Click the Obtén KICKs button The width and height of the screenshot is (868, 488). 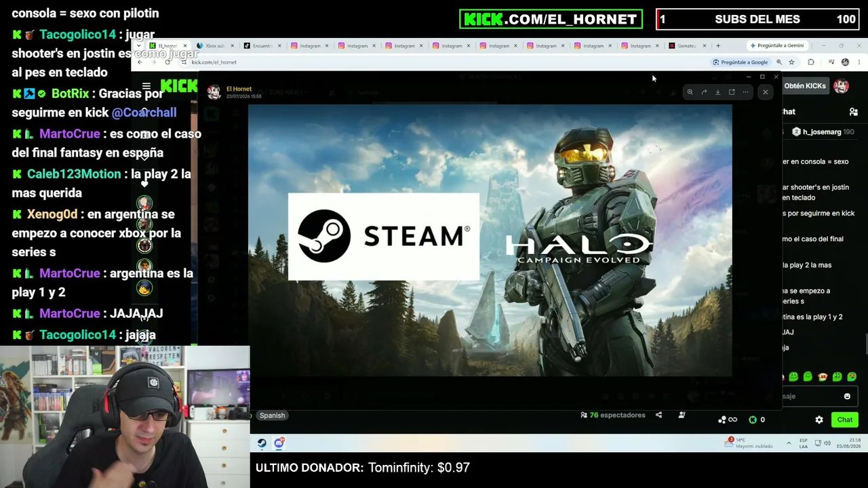pyautogui.click(x=805, y=86)
